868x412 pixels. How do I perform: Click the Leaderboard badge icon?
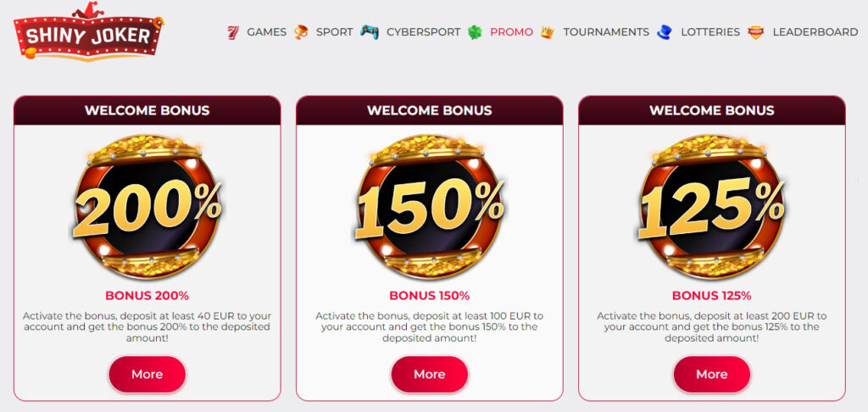[756, 32]
